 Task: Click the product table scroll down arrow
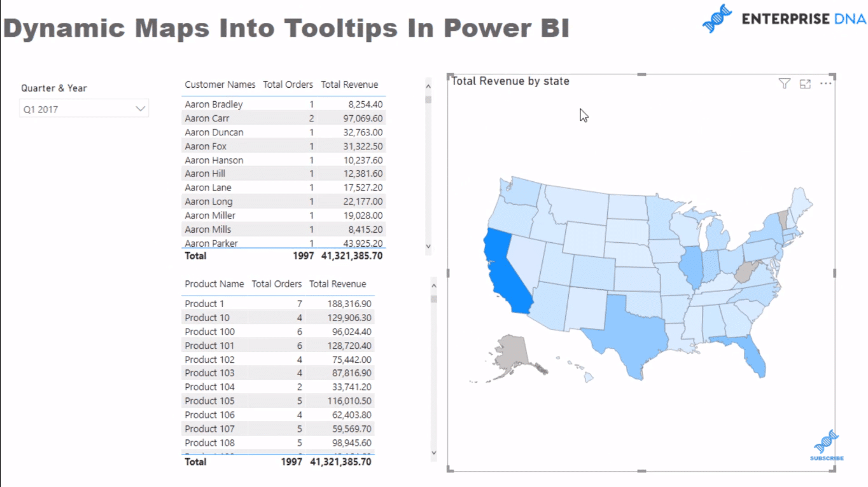434,453
